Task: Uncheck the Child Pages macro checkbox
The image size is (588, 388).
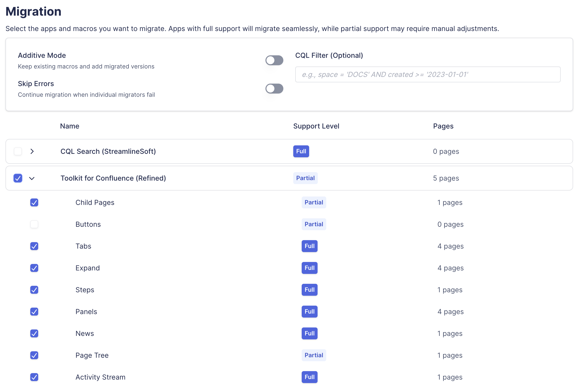Action: (34, 202)
